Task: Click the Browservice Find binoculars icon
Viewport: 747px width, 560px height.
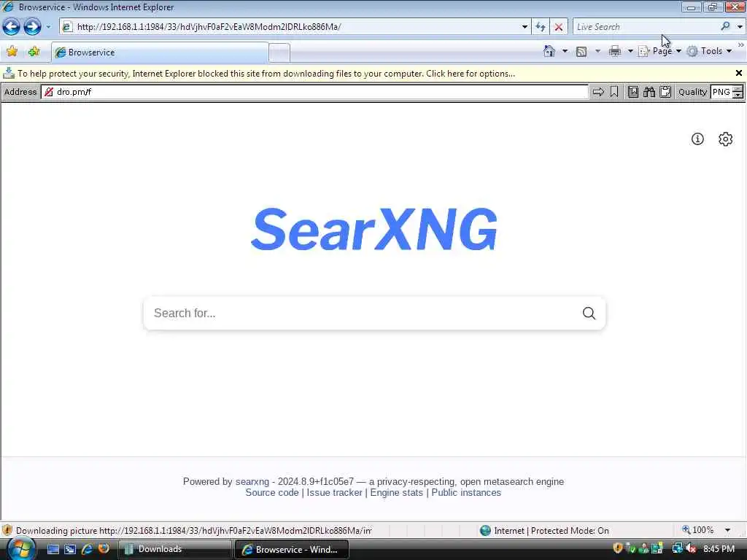Action: (649, 92)
